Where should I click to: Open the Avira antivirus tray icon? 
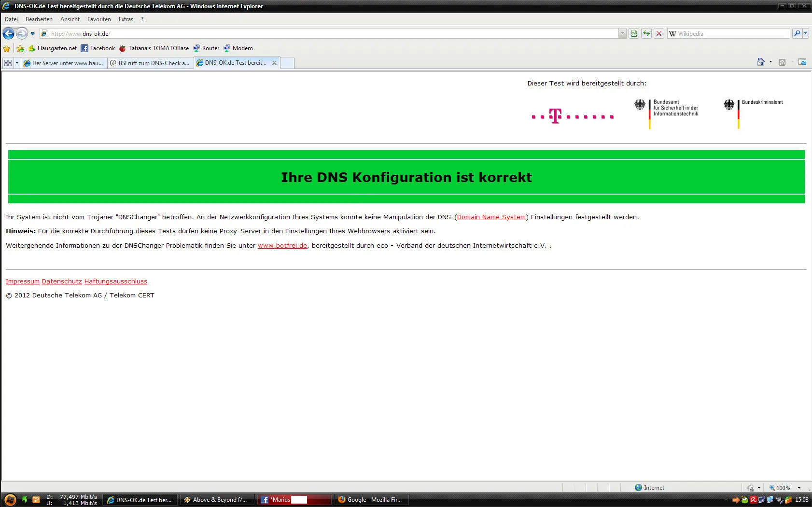(753, 500)
